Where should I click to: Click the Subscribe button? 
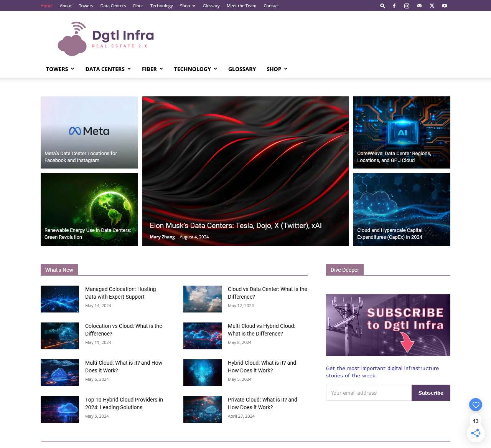pyautogui.click(x=431, y=392)
